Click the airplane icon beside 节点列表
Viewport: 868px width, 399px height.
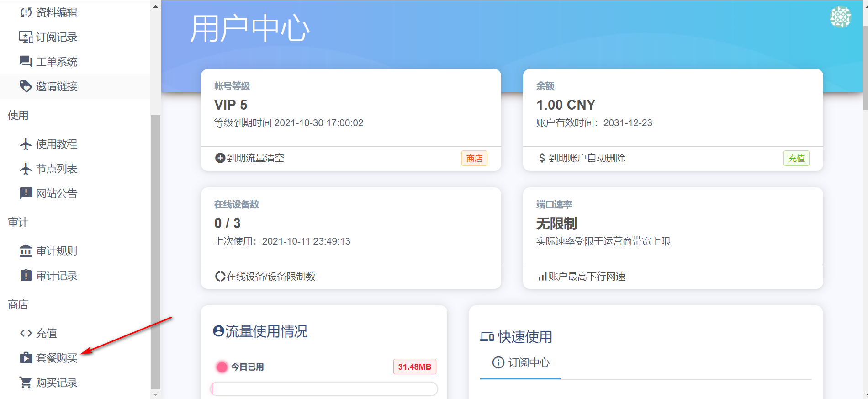click(26, 169)
